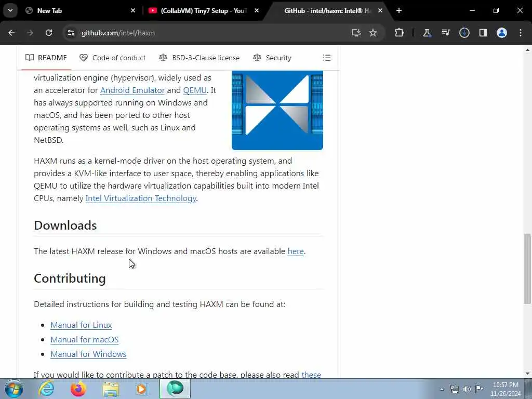Open Windows Explorer from the taskbar
The height and width of the screenshot is (399, 532).
[111, 389]
